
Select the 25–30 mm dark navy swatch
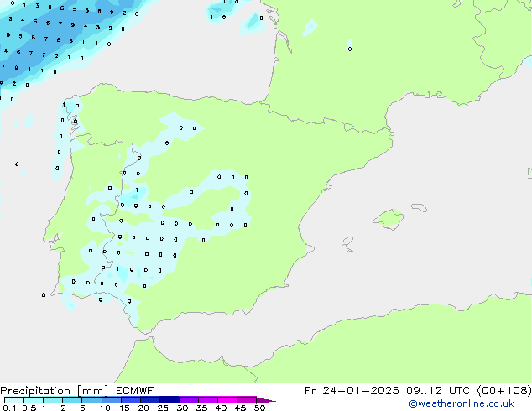coord(170,400)
